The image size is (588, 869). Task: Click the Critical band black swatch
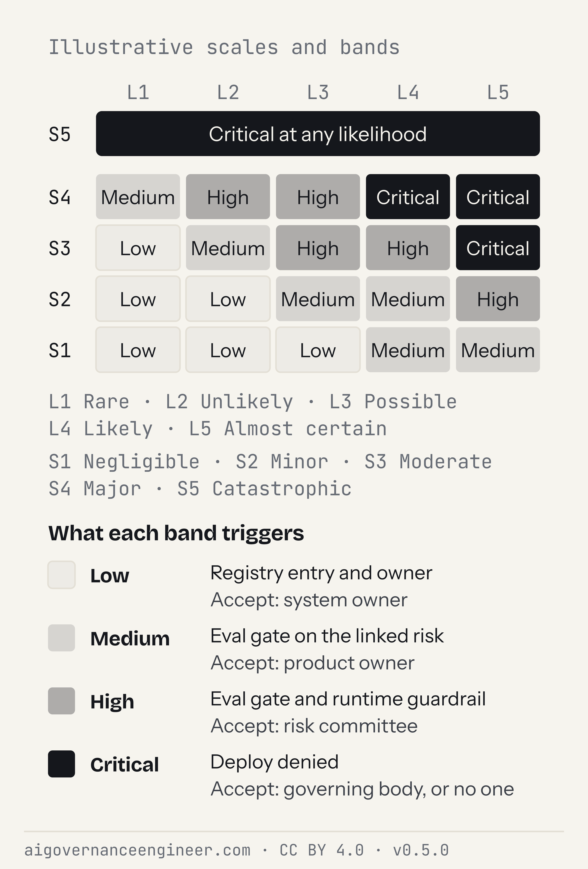click(x=62, y=764)
